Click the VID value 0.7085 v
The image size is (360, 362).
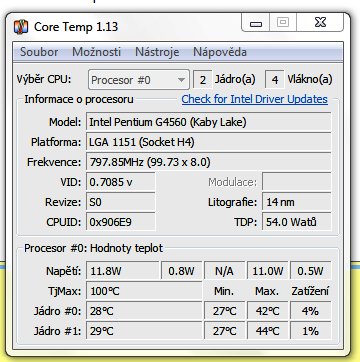coord(121,182)
